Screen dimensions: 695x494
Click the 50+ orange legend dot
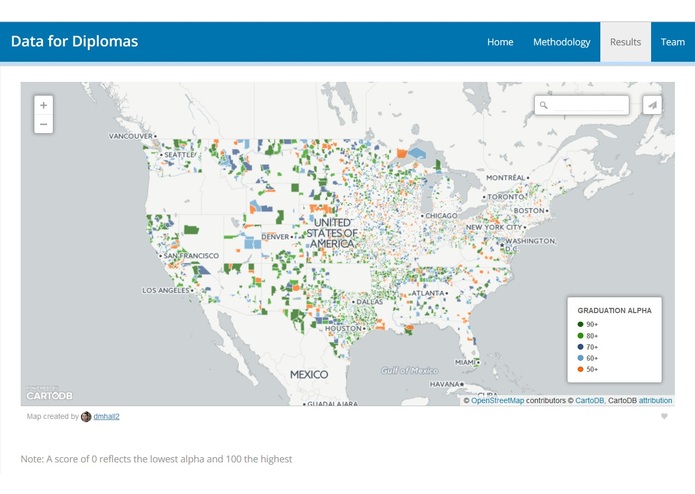coord(580,369)
